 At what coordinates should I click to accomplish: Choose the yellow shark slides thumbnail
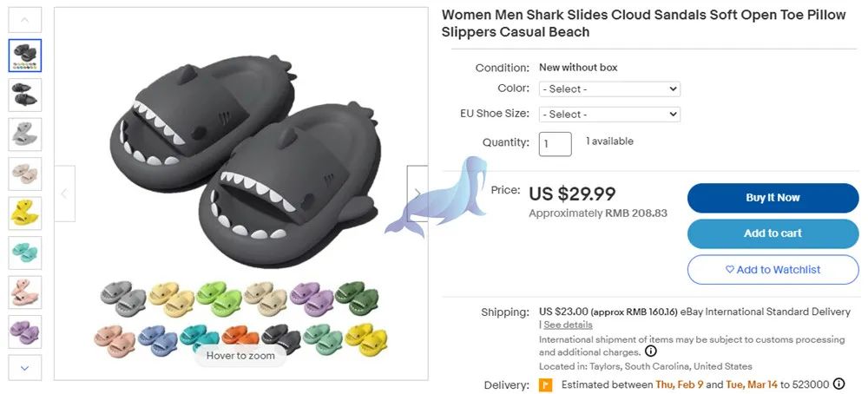25,213
